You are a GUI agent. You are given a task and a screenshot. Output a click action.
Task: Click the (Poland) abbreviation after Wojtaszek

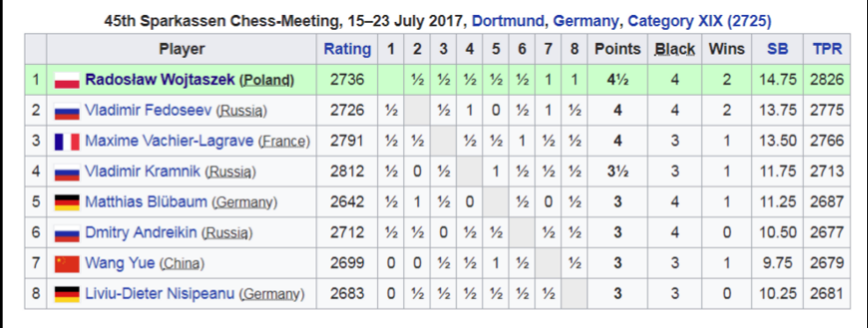266,81
